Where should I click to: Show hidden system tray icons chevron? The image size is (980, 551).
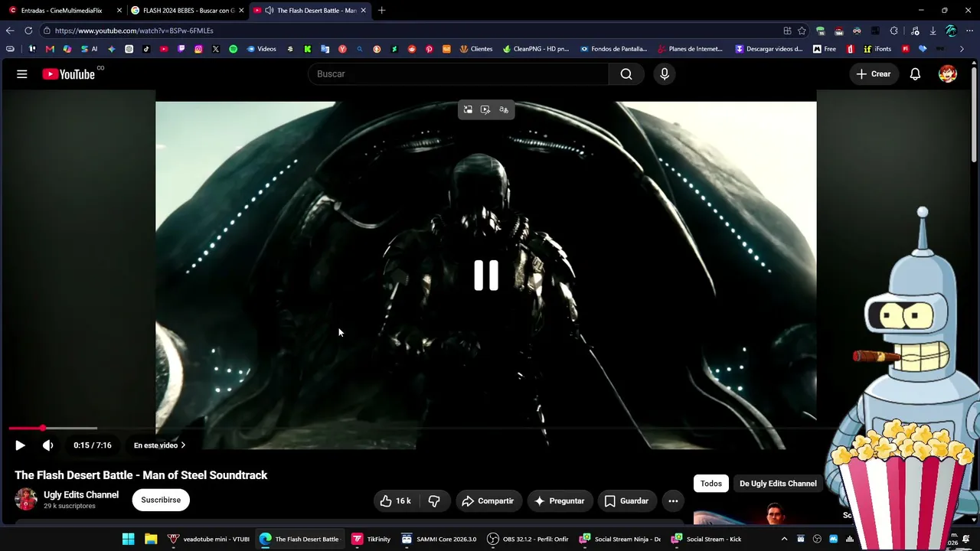pos(784,539)
